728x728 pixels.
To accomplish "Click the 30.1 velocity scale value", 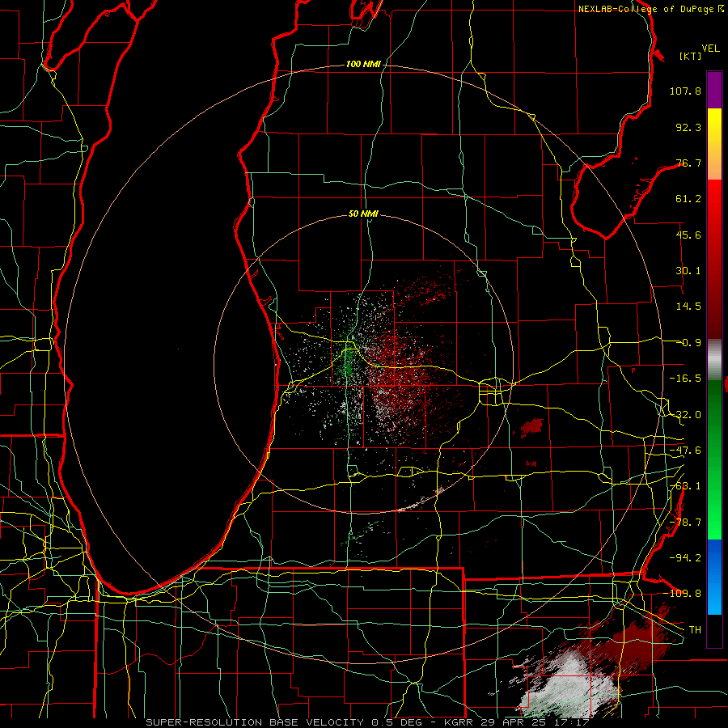I will (x=688, y=271).
